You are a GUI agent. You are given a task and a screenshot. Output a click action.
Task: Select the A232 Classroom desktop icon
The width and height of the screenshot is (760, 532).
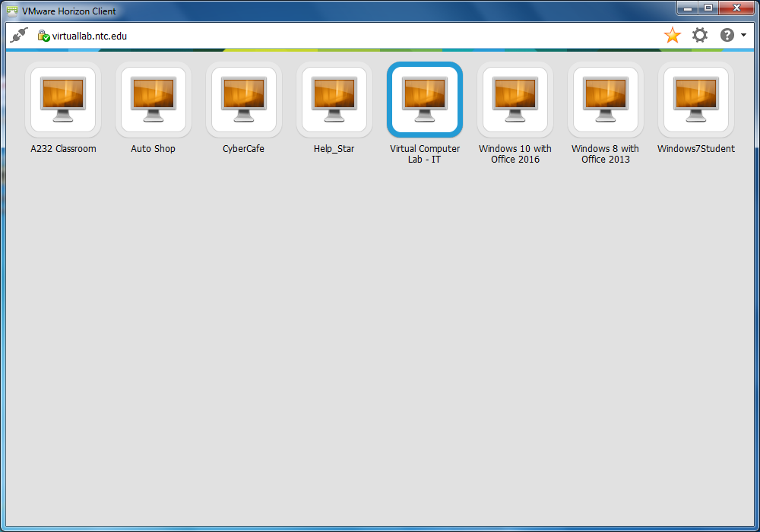(63, 100)
